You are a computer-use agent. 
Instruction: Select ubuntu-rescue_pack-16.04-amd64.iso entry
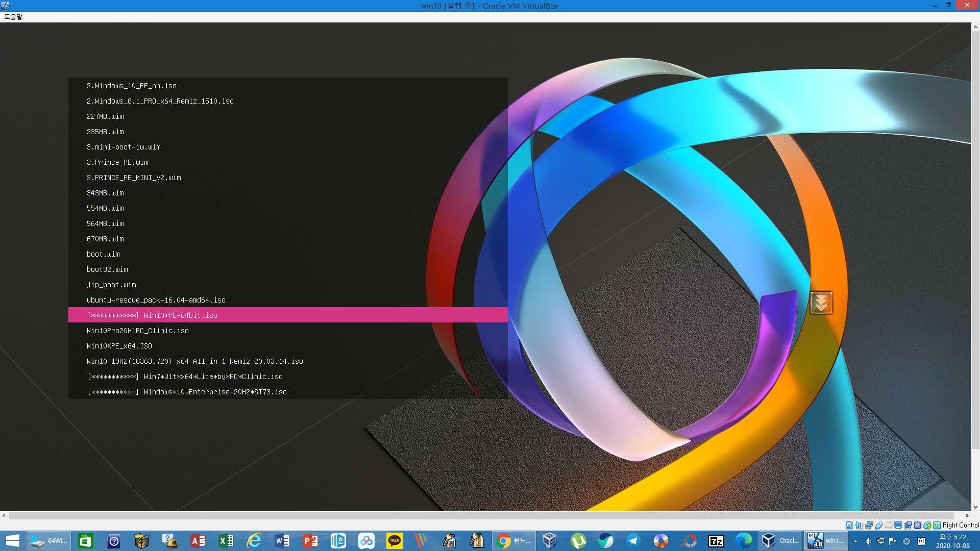click(x=288, y=300)
